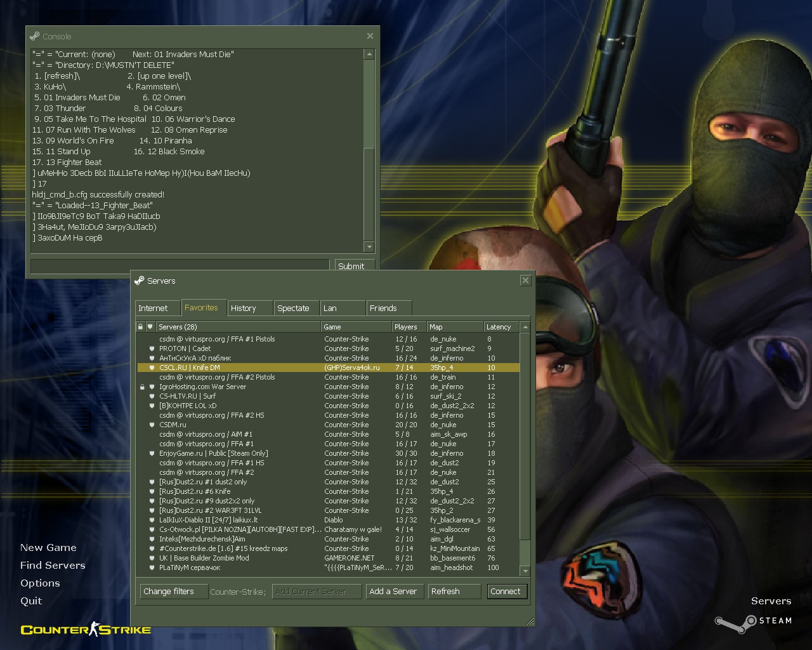Click the Console command input field
Image resolution: width=812 pixels, height=650 pixels.
180,266
